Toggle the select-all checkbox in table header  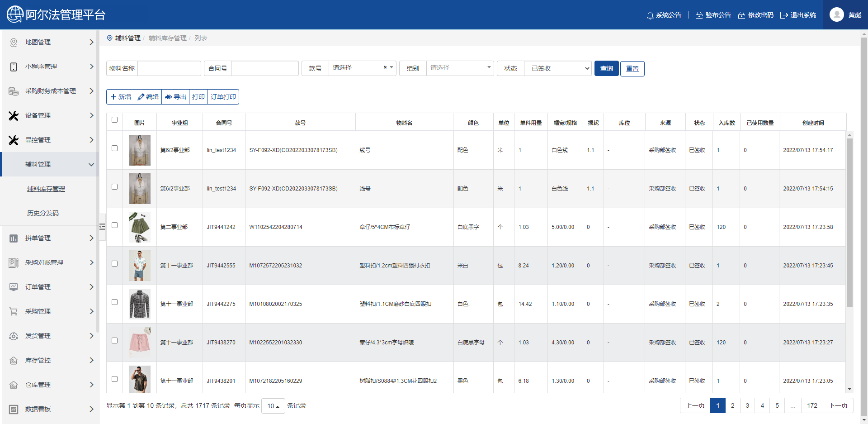pyautogui.click(x=114, y=120)
